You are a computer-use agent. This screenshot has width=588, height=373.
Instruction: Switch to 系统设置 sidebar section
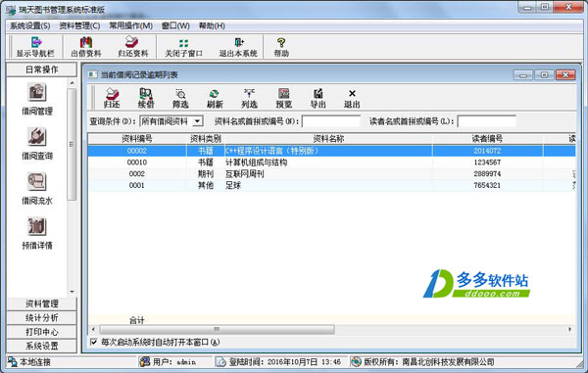(41, 346)
